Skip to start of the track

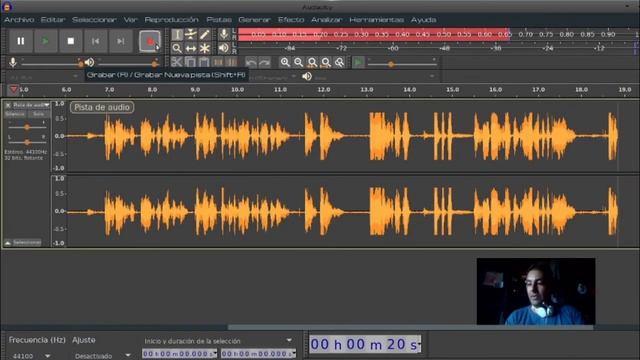[x=96, y=41]
